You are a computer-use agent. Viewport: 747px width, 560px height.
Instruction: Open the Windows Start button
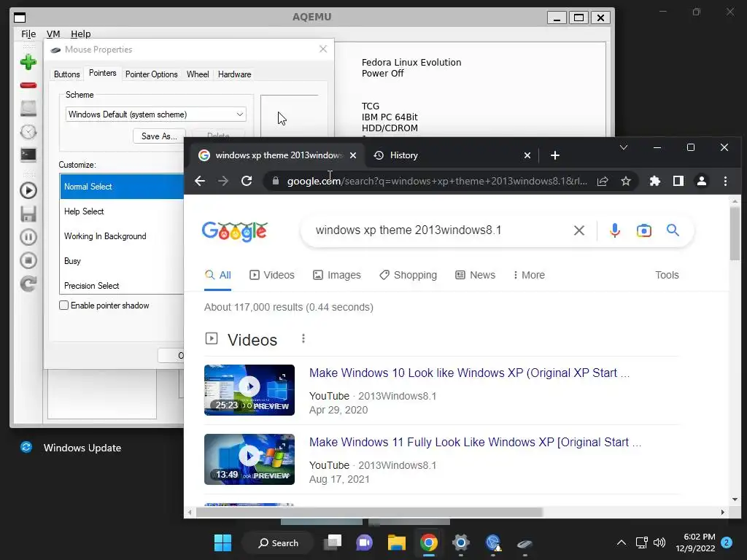[x=222, y=542]
